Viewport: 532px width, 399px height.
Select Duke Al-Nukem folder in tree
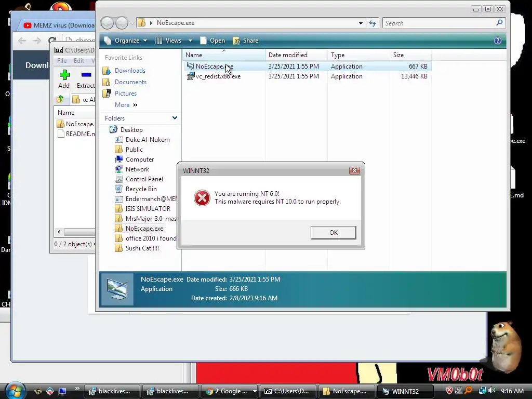[x=148, y=140]
